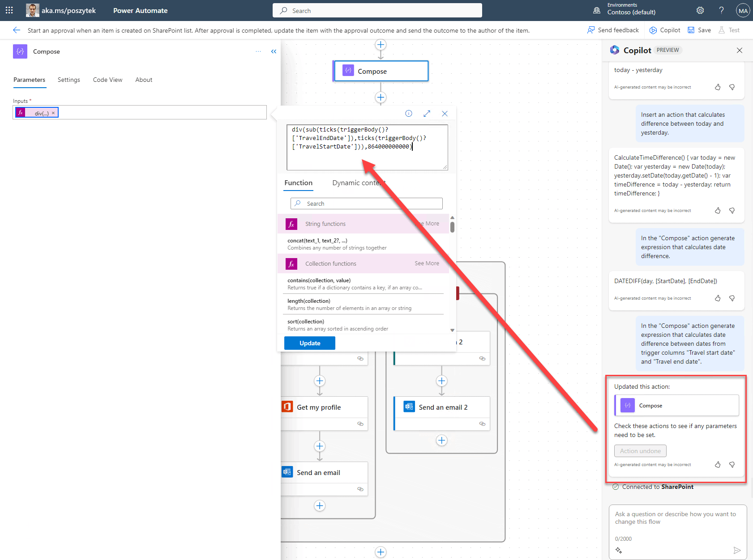
Task: Switch to the Dynamic content tab
Action: pos(358,183)
